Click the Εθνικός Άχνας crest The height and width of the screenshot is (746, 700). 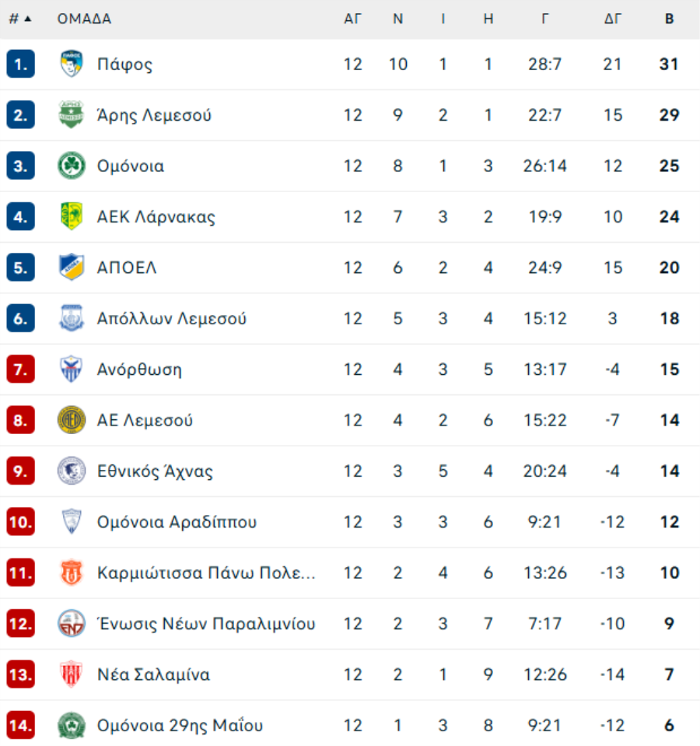[72, 471]
